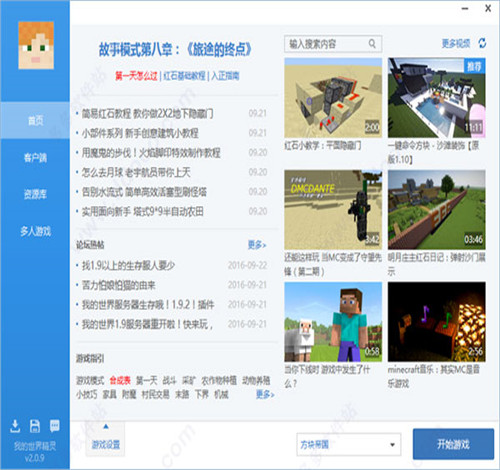This screenshot has height=470, width=500.
Task: Select the 客户端 sidebar tab
Action: pyautogui.click(x=35, y=157)
